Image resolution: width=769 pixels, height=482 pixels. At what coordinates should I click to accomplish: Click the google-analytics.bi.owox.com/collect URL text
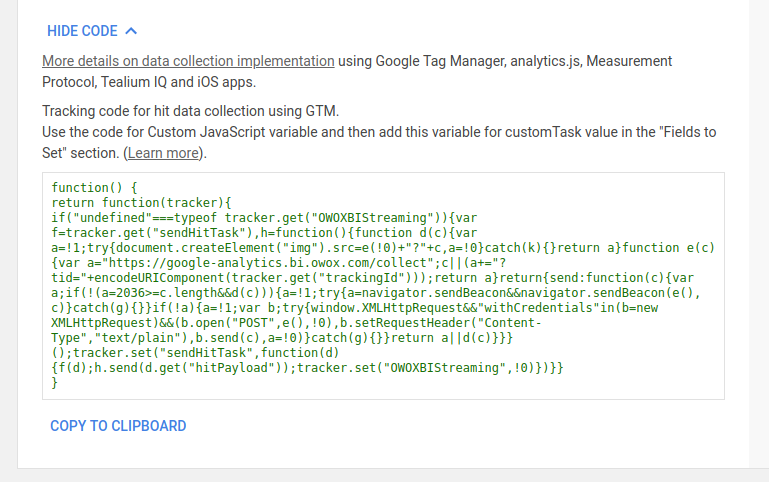(267, 263)
